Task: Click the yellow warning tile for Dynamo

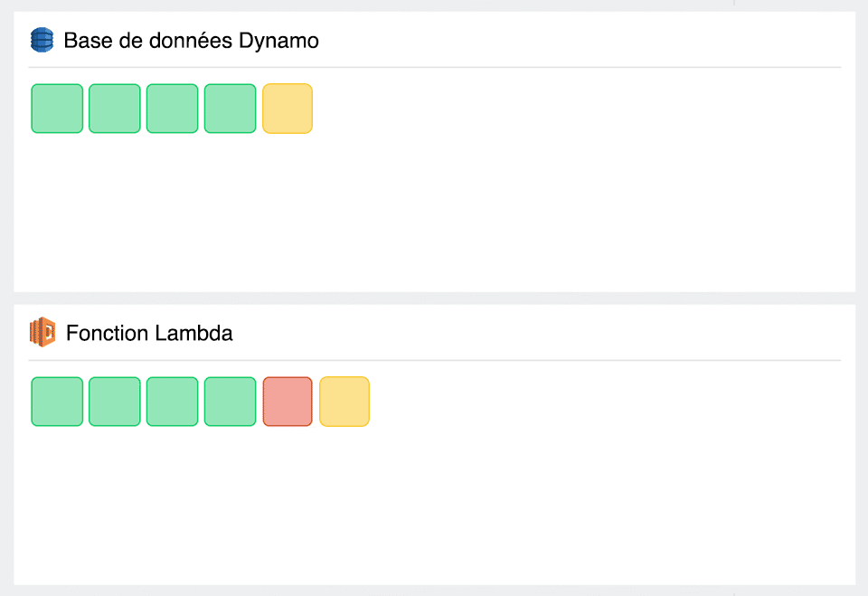Action: point(287,108)
